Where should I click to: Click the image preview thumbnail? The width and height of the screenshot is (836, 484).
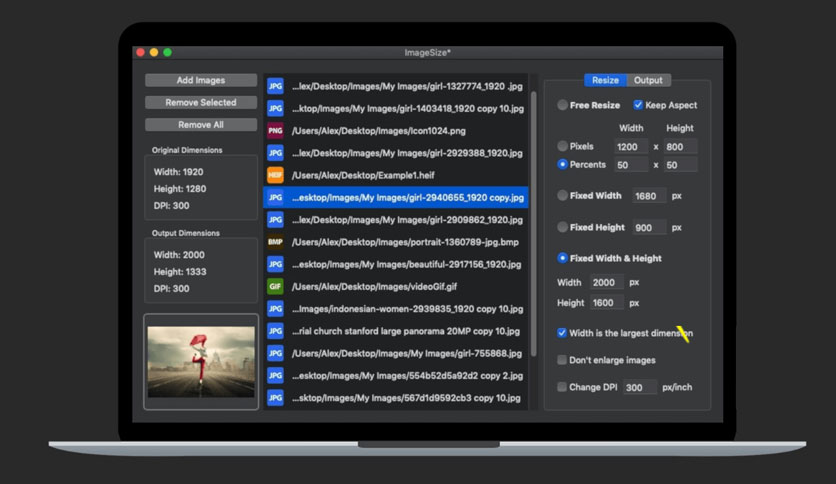pos(201,362)
